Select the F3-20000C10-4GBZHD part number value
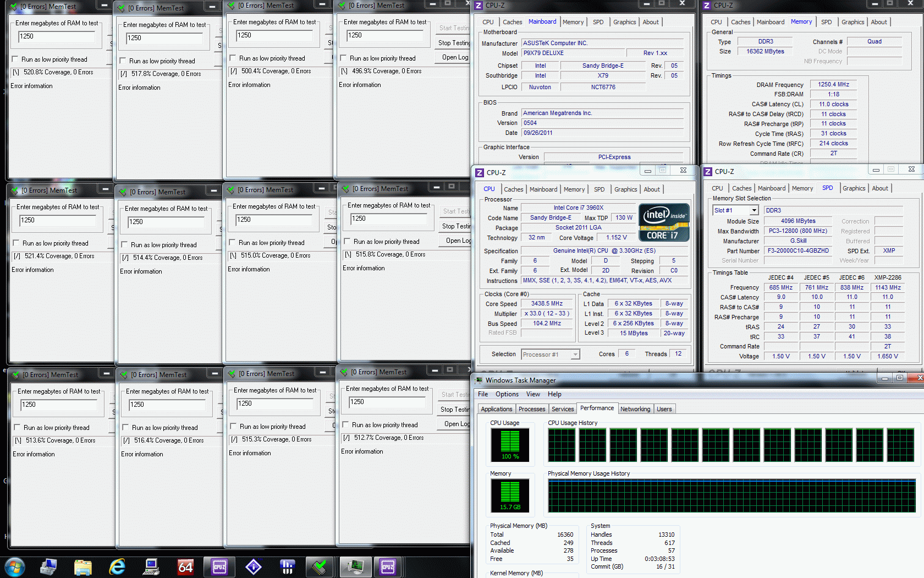 coord(798,251)
